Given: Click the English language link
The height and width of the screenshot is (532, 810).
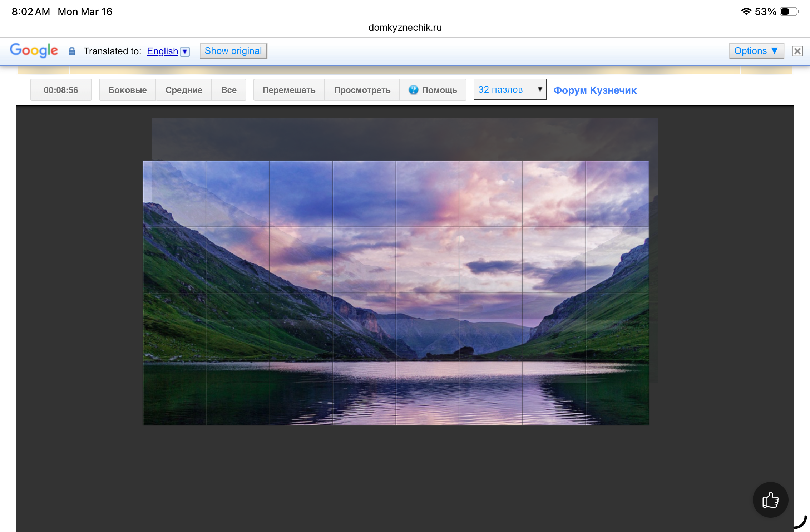Looking at the screenshot, I should (162, 51).
